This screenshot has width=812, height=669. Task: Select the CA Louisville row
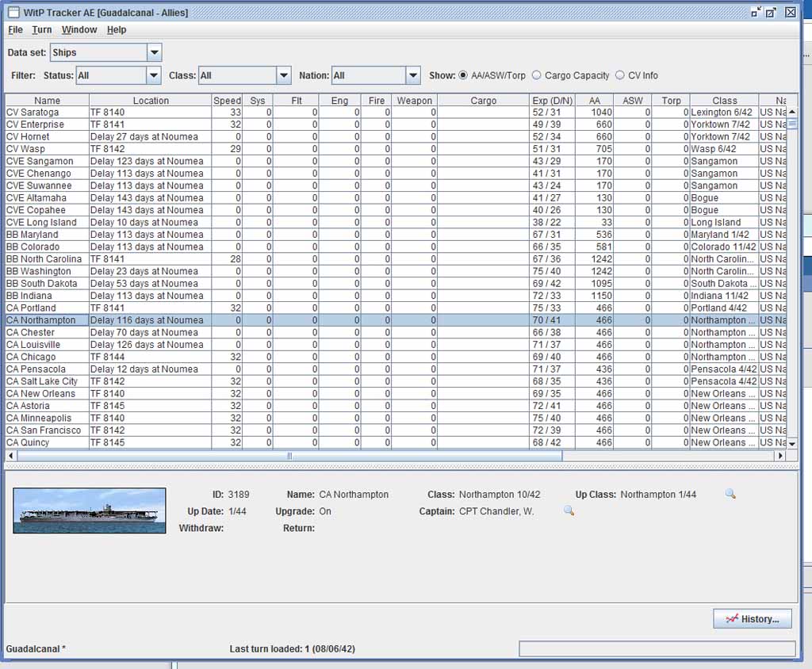(396, 345)
